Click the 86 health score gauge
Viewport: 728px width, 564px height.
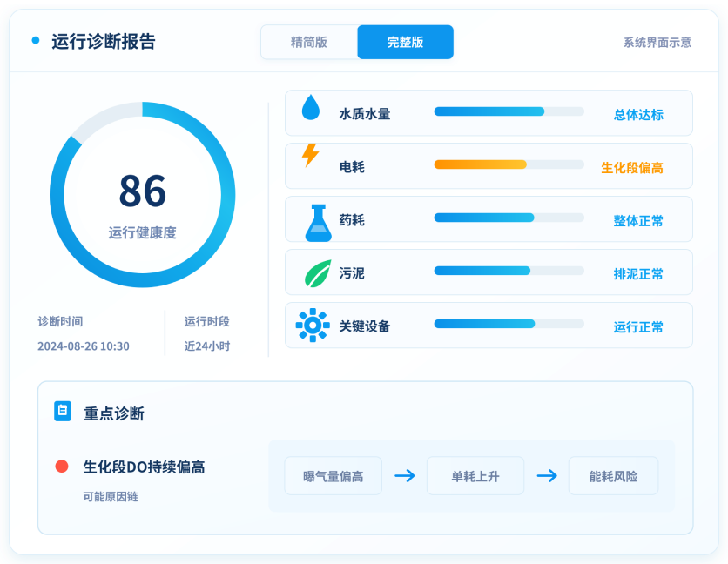click(x=143, y=194)
